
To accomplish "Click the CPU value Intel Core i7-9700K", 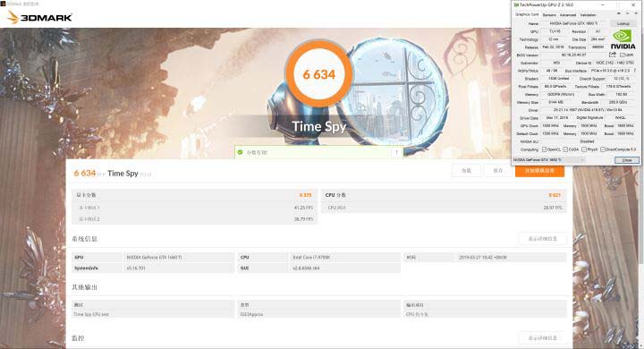I will (311, 258).
